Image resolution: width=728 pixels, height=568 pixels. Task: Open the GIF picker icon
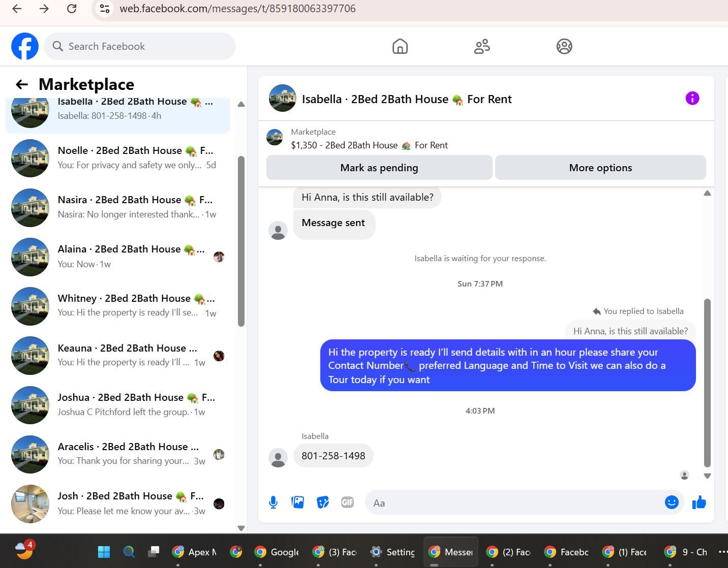pyautogui.click(x=347, y=502)
